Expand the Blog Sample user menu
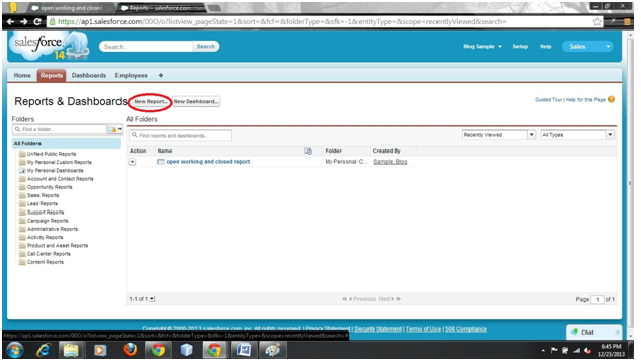The width and height of the screenshot is (641, 364). point(482,47)
